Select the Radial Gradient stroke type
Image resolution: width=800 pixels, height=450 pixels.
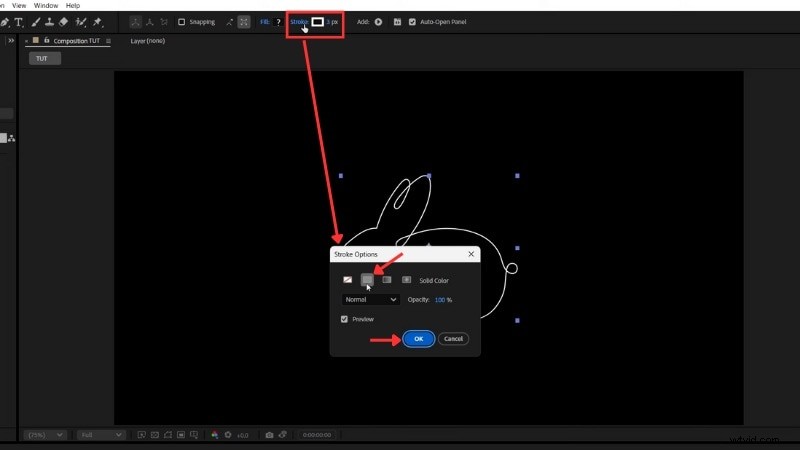coord(407,280)
